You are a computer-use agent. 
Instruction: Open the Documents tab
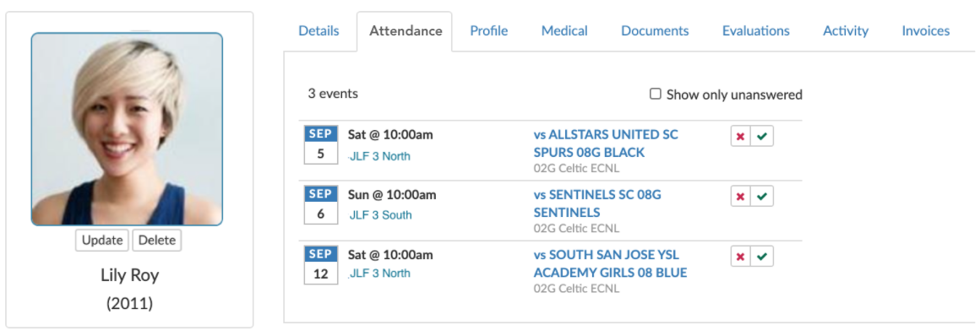[655, 30]
